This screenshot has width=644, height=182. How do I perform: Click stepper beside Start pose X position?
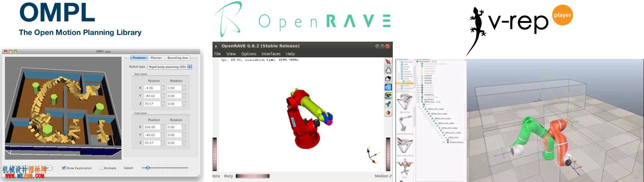(162, 88)
